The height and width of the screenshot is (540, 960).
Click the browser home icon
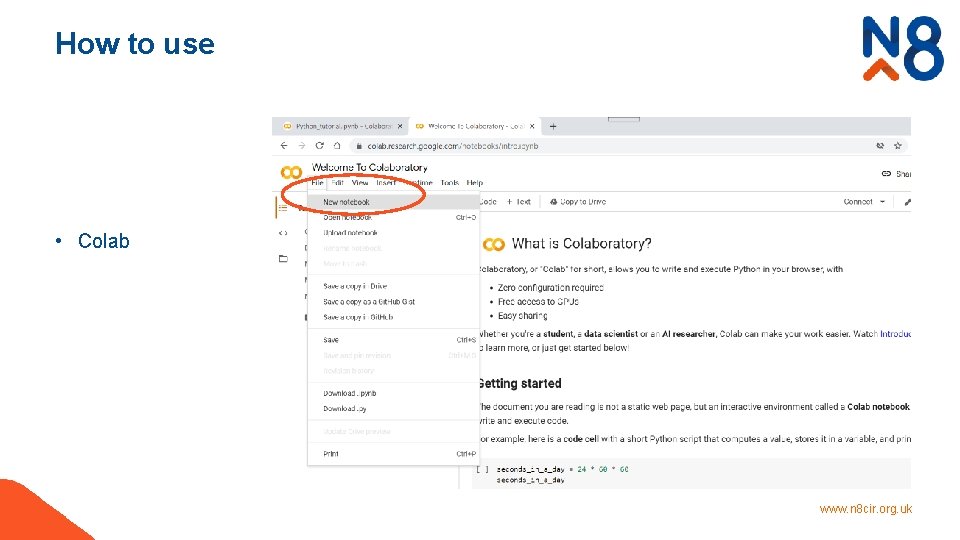[x=337, y=146]
